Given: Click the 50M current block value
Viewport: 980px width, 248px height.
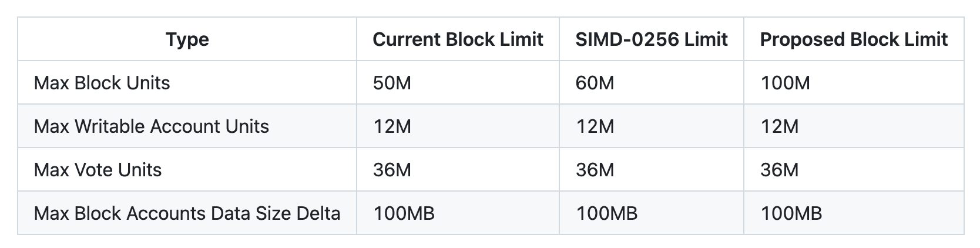Looking at the screenshot, I should [392, 83].
